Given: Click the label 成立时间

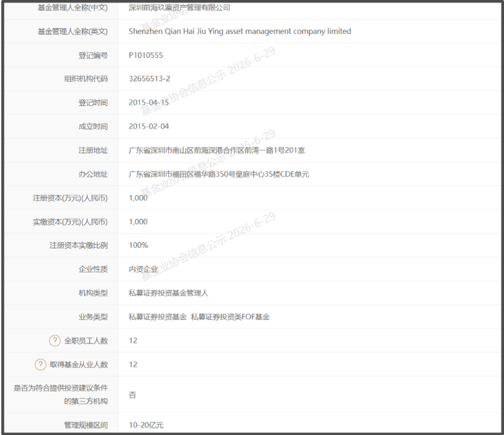Looking at the screenshot, I should pos(93,127).
